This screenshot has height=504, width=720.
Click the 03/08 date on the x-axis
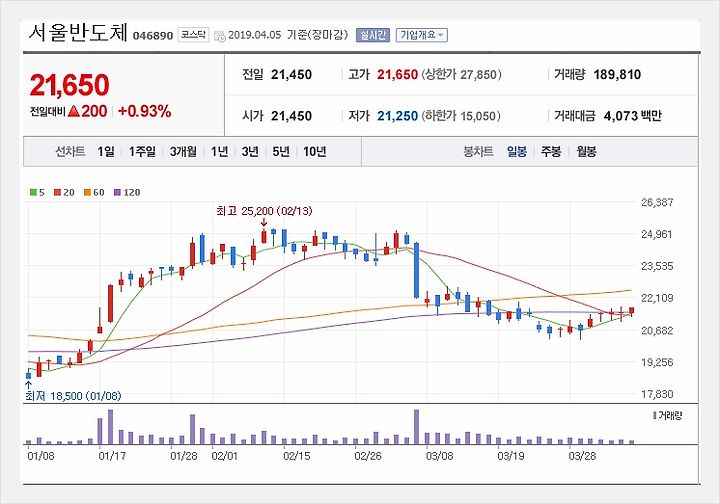440,456
